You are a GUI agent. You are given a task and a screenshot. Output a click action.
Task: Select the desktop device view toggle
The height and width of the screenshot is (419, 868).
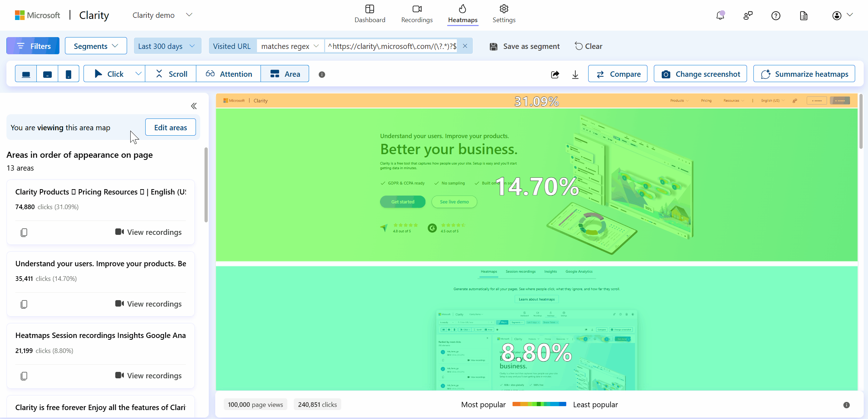pos(25,74)
